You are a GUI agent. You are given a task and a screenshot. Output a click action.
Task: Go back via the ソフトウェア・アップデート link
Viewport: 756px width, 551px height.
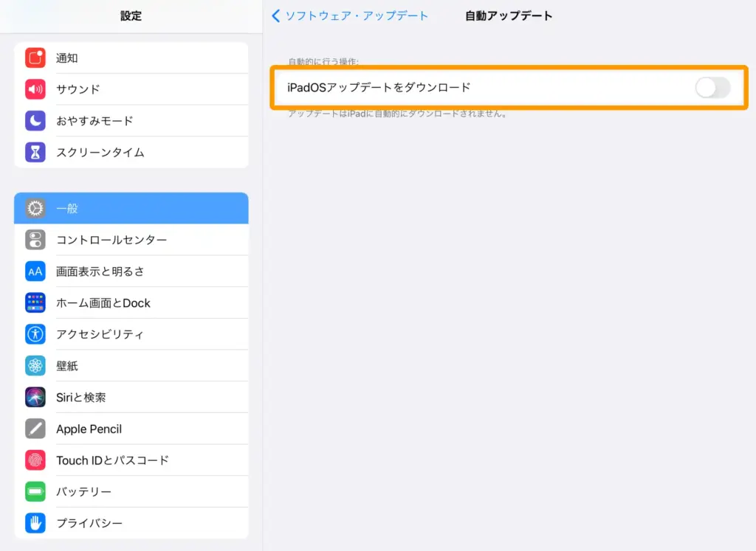coord(354,15)
